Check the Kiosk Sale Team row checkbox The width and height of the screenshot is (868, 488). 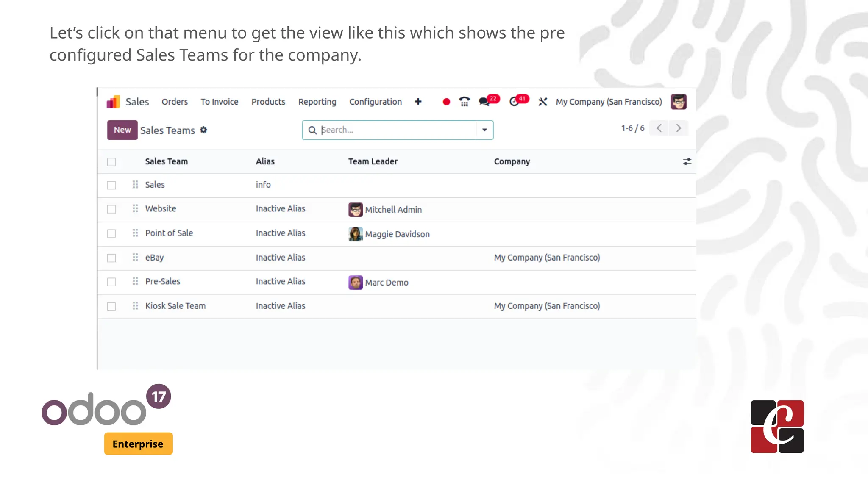pyautogui.click(x=111, y=306)
